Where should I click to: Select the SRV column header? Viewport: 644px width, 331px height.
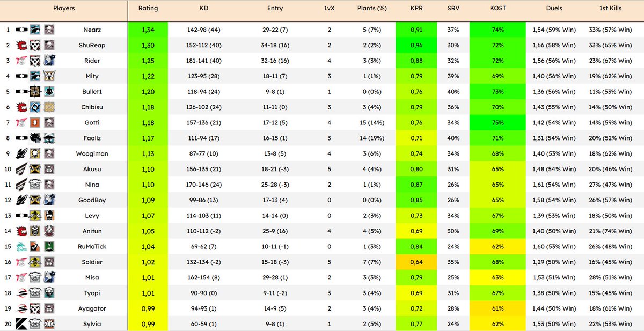[x=453, y=9]
